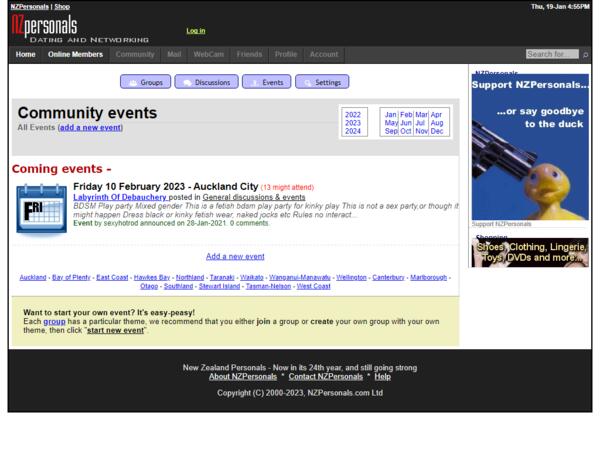Open the Profile nav tab

(x=286, y=54)
